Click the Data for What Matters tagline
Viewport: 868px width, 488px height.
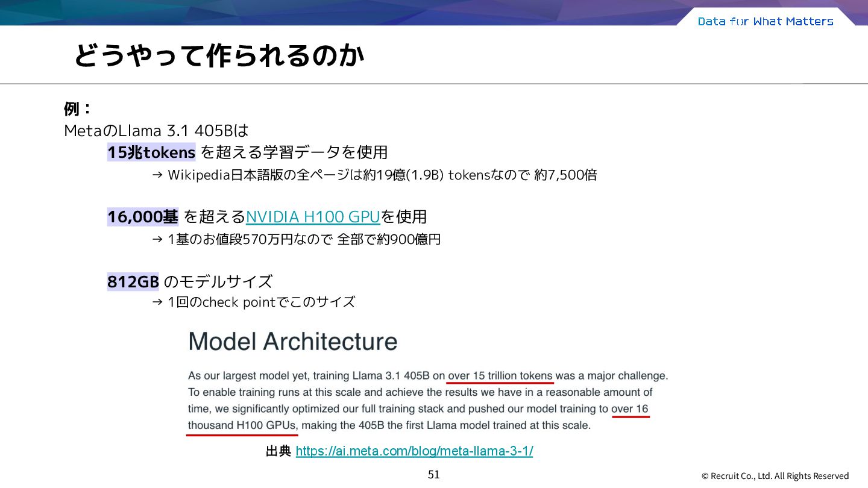tap(766, 22)
